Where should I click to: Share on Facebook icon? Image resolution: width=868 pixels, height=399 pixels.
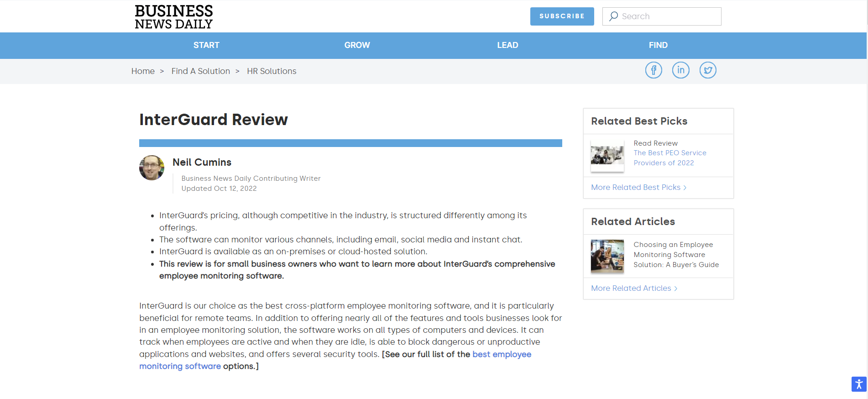pyautogui.click(x=654, y=70)
